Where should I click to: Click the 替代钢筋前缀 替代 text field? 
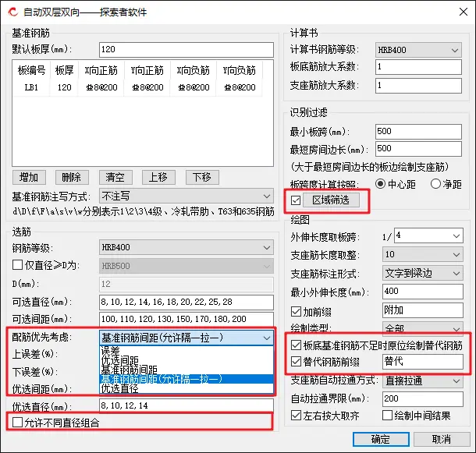(423, 362)
